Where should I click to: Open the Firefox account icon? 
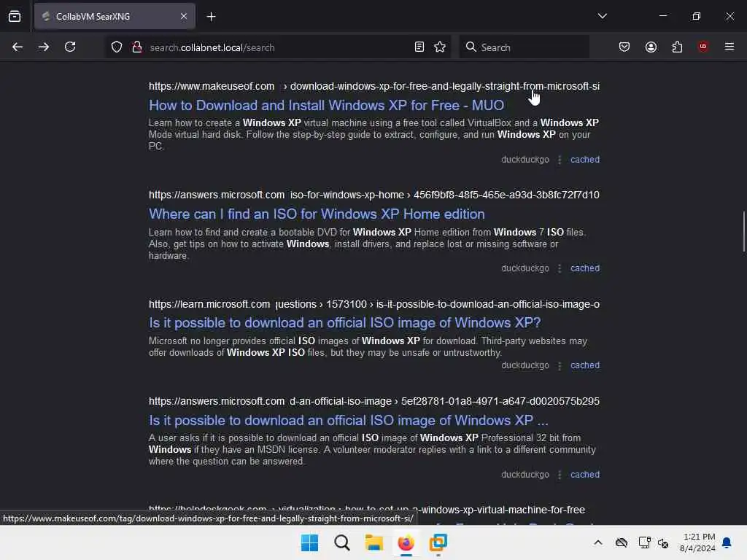coord(651,47)
